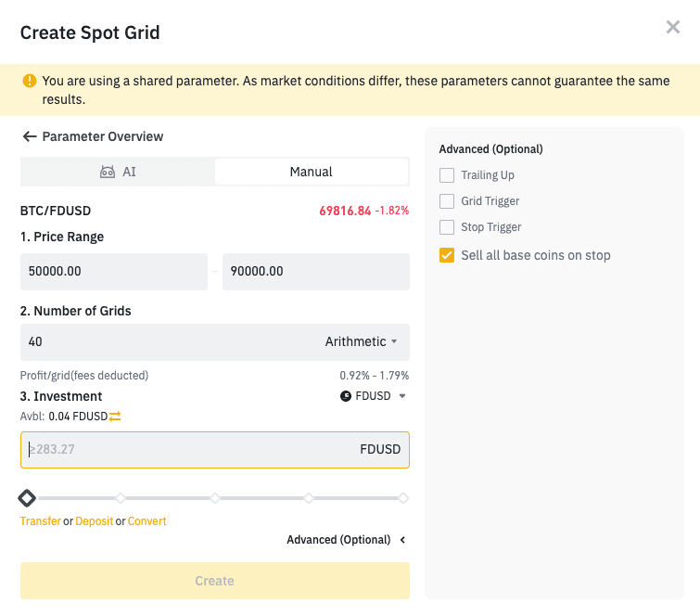
Task: Click the Transfer link
Action: click(x=41, y=521)
